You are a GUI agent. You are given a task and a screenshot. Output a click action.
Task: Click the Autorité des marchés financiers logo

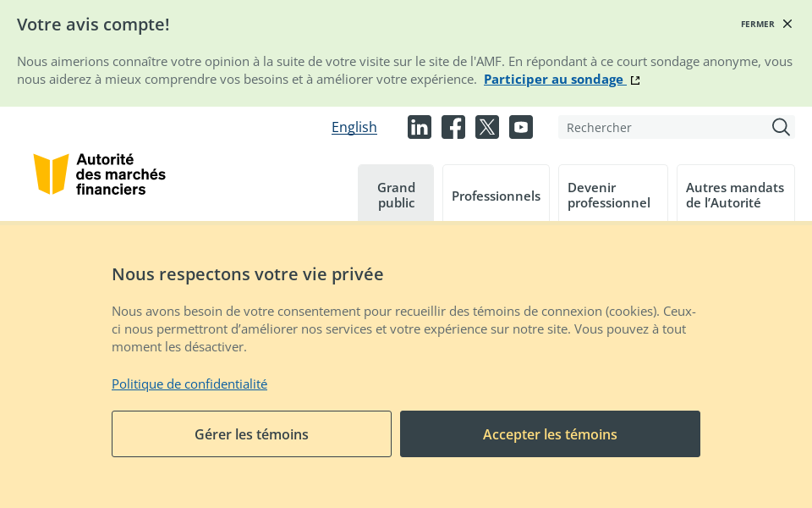[99, 174]
